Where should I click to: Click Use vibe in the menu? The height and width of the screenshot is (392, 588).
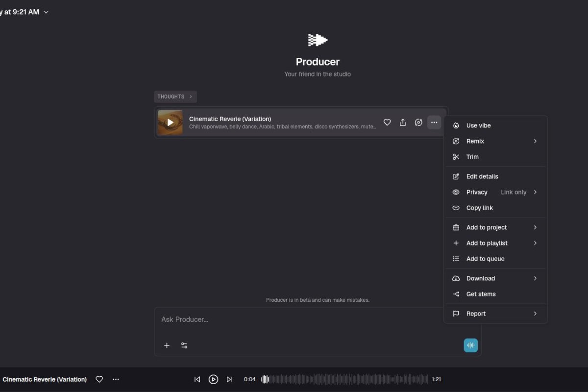479,125
